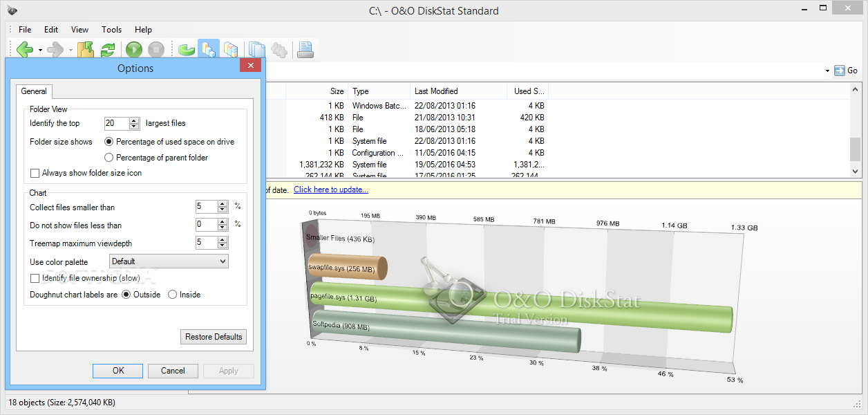Screen dimensions: 868x415
Task: Set doughnut chart labels to Outside
Action: (126, 295)
